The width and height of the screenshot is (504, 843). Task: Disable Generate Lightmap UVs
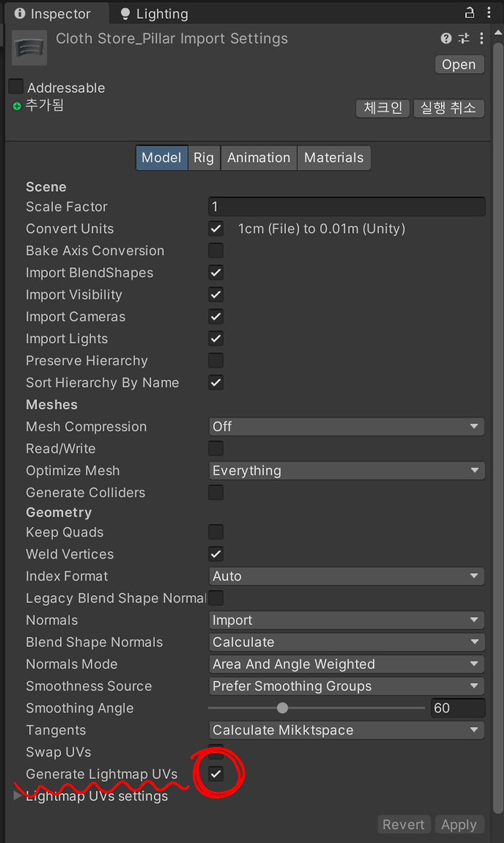(215, 774)
